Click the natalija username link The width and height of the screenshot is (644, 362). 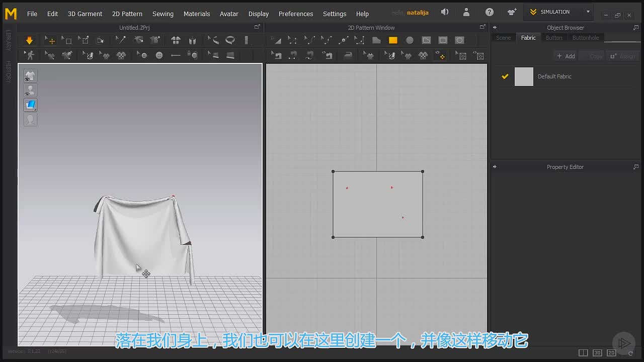point(417,13)
